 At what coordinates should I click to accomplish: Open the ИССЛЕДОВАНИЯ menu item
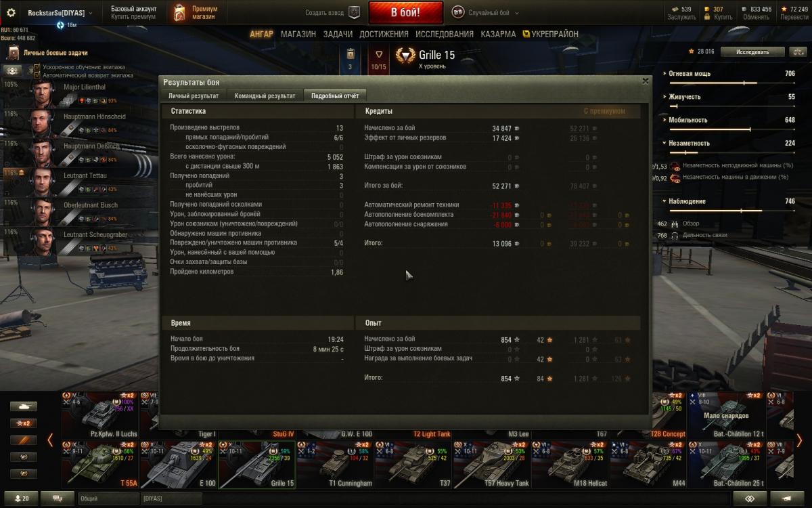pyautogui.click(x=445, y=34)
